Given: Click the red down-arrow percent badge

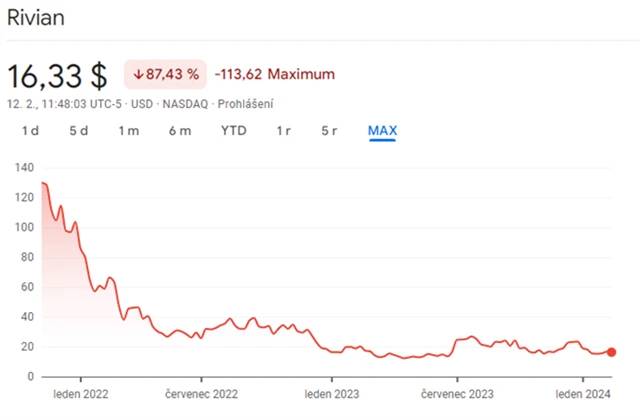Looking at the screenshot, I should (164, 74).
